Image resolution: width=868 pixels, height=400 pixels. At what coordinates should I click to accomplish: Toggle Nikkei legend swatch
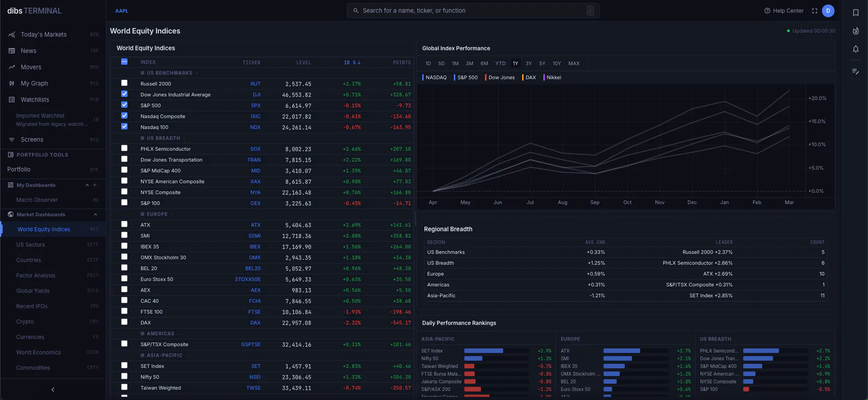click(544, 77)
